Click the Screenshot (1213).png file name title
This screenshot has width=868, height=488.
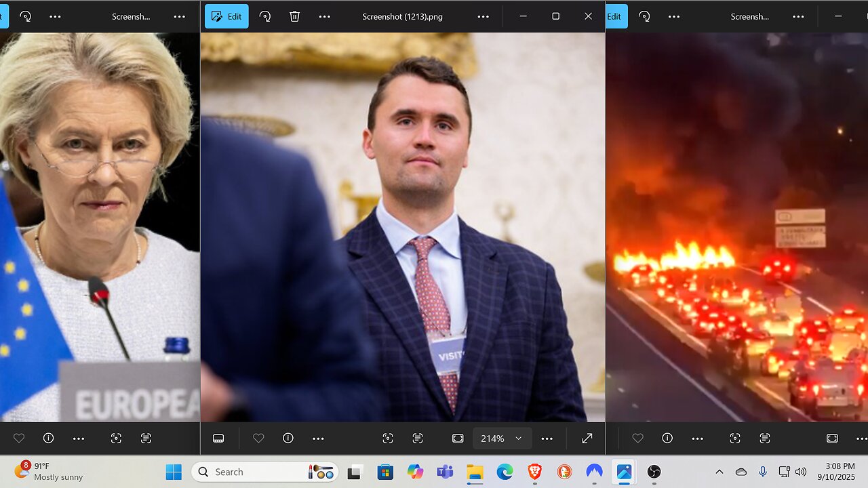coord(402,16)
